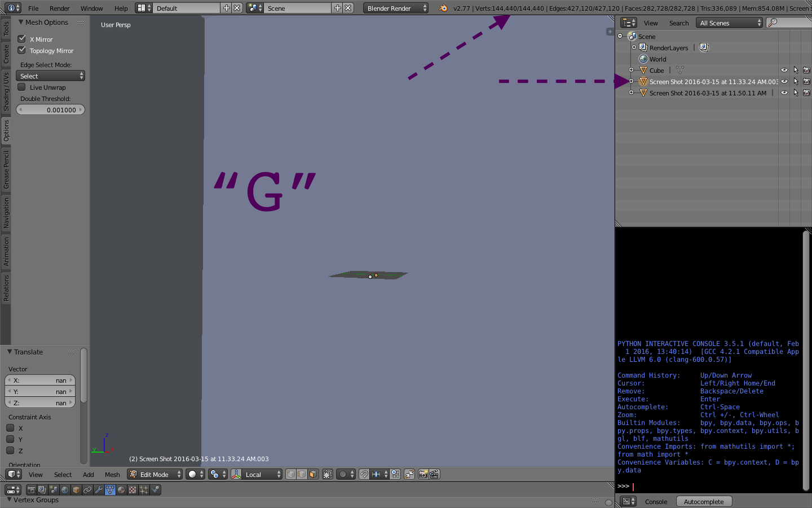Toggle the Topology Mirror checkbox

(22, 50)
